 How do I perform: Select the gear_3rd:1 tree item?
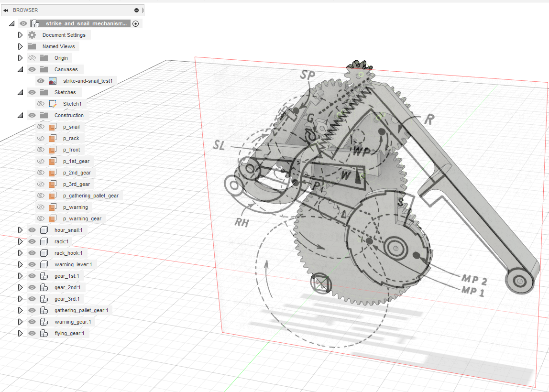coord(67,299)
